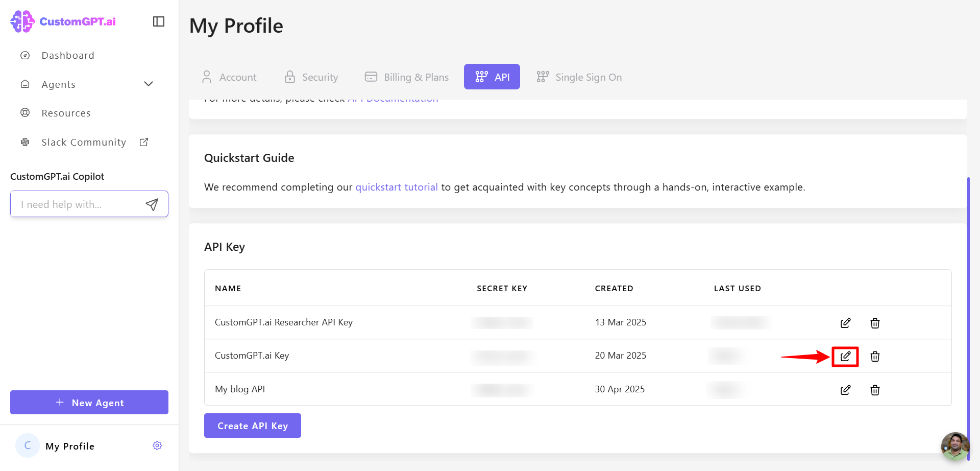Open the support chat avatar bubble
Viewport: 980px width, 471px height.
coord(954,446)
